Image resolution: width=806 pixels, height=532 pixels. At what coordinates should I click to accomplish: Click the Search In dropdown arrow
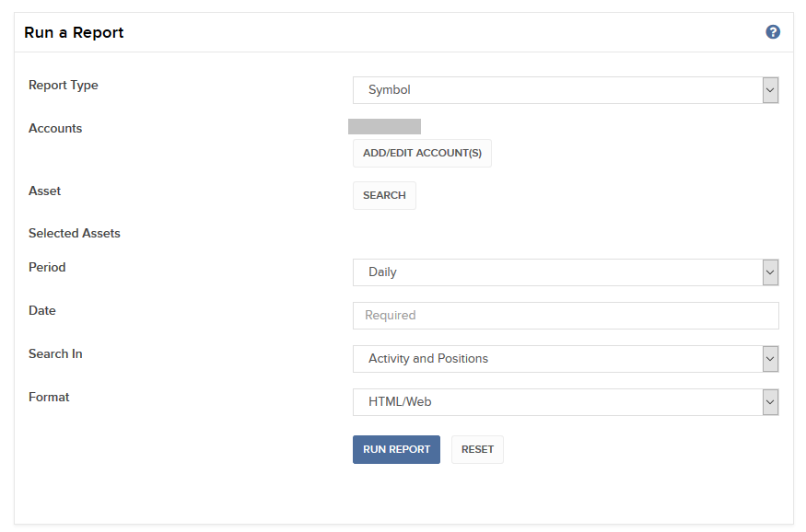pos(769,358)
